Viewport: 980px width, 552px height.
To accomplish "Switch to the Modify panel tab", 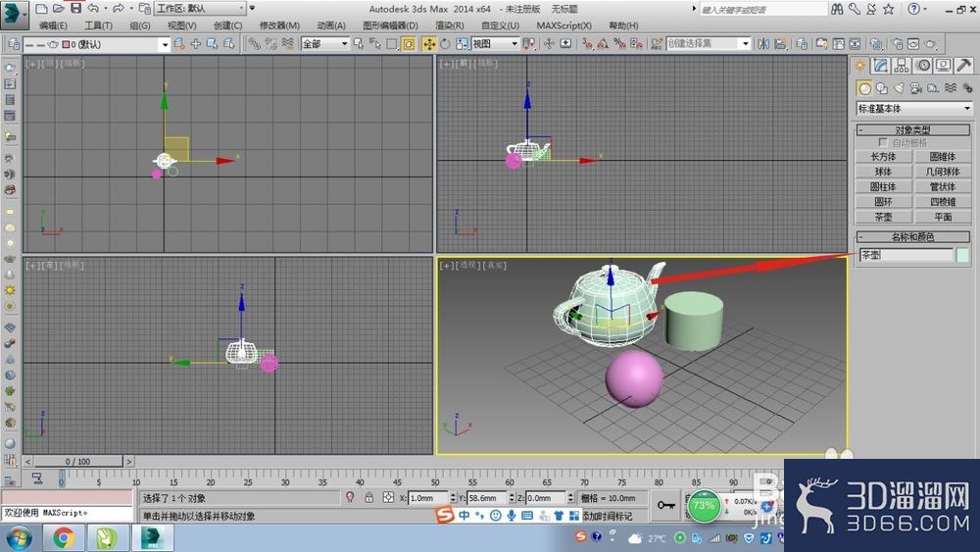I will (881, 65).
